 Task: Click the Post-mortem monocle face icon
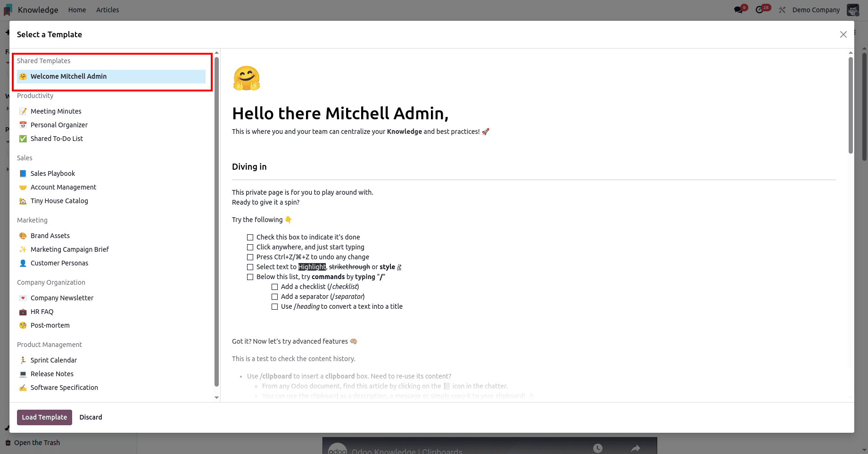click(x=23, y=325)
